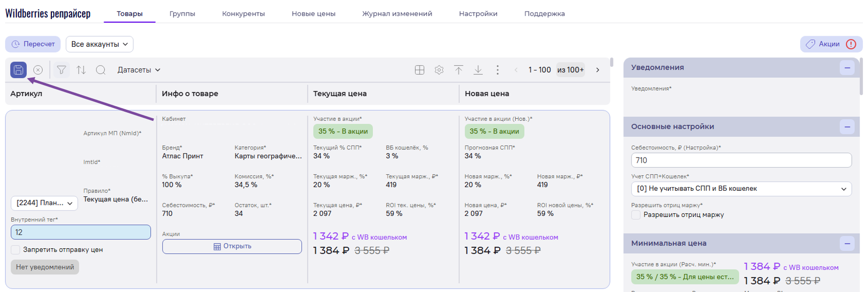
Task: Open the column settings gear icon
Action: [x=439, y=70]
